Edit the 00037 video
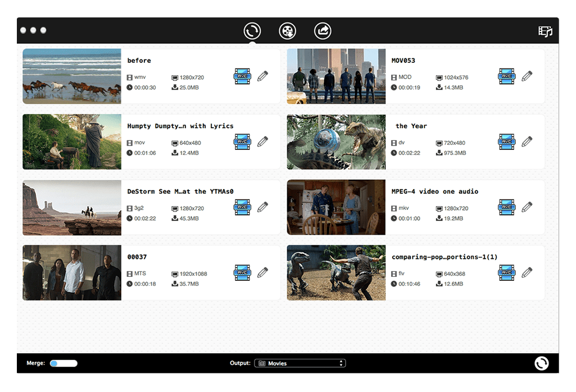The height and width of the screenshot is (392, 576). click(x=262, y=272)
